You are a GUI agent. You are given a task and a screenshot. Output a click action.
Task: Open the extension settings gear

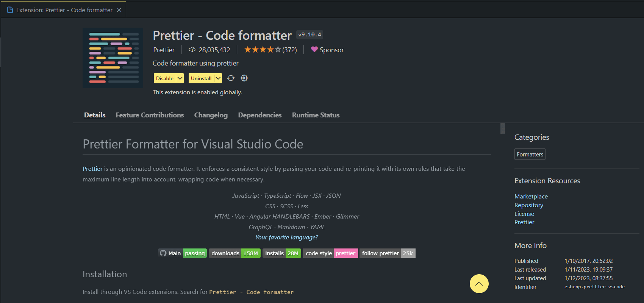[244, 78]
